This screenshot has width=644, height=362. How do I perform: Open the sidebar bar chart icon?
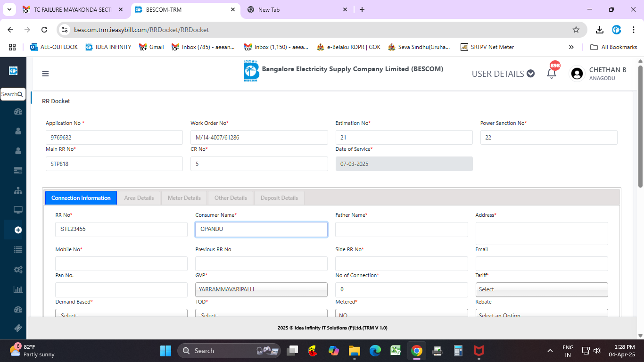(18, 289)
